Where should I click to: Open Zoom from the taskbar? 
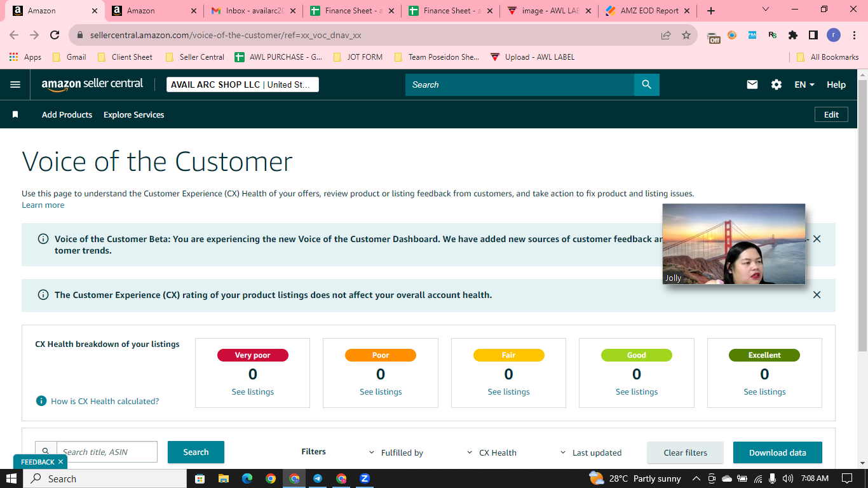point(365,478)
